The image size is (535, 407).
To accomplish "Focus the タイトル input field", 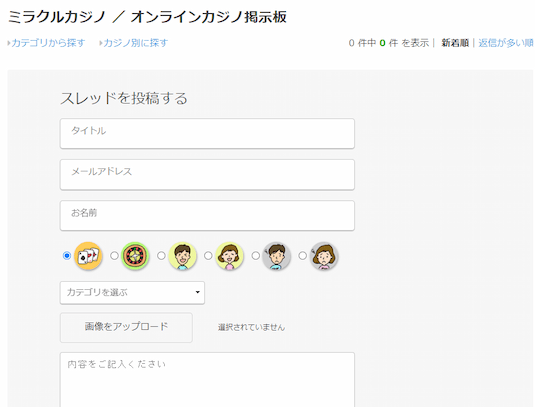I will (207, 134).
